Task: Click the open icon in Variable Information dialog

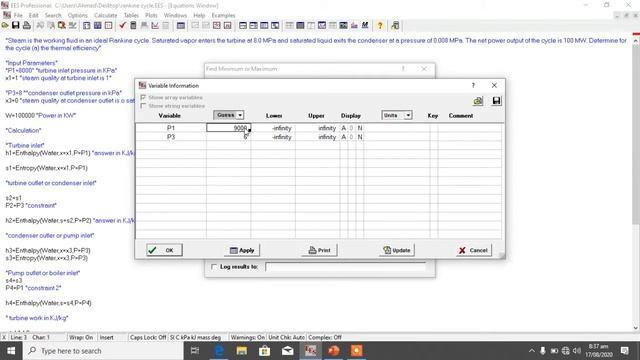Action: (478, 101)
